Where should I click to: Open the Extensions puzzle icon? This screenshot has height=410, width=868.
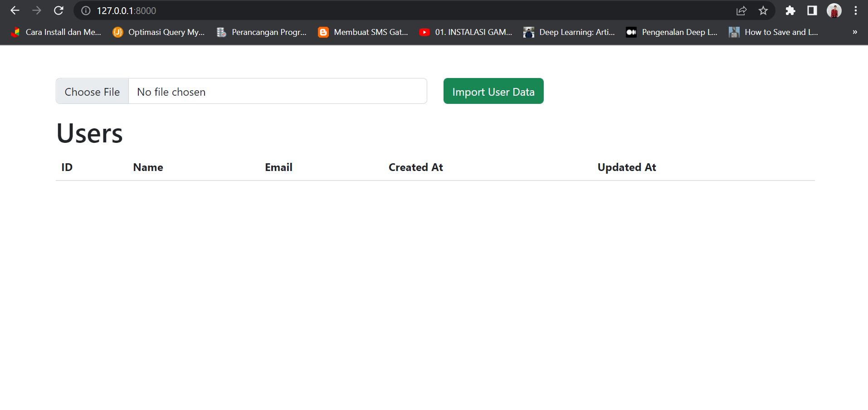point(790,10)
